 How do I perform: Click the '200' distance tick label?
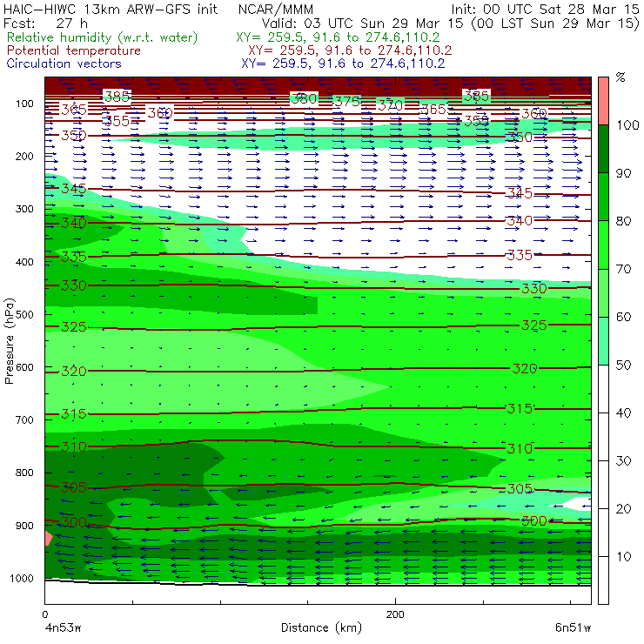coord(395,614)
